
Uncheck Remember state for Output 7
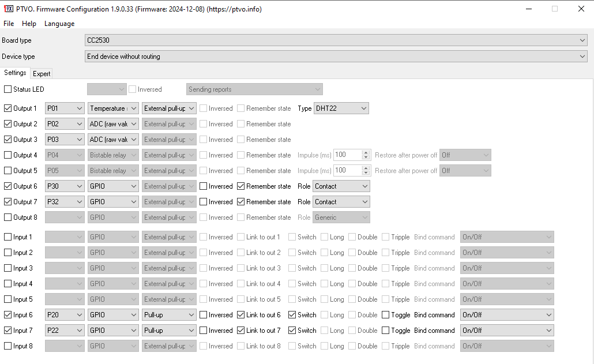coord(241,201)
